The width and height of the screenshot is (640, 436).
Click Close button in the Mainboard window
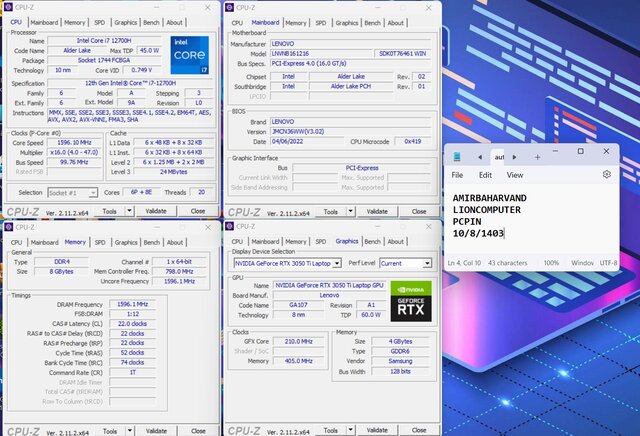[x=416, y=211]
